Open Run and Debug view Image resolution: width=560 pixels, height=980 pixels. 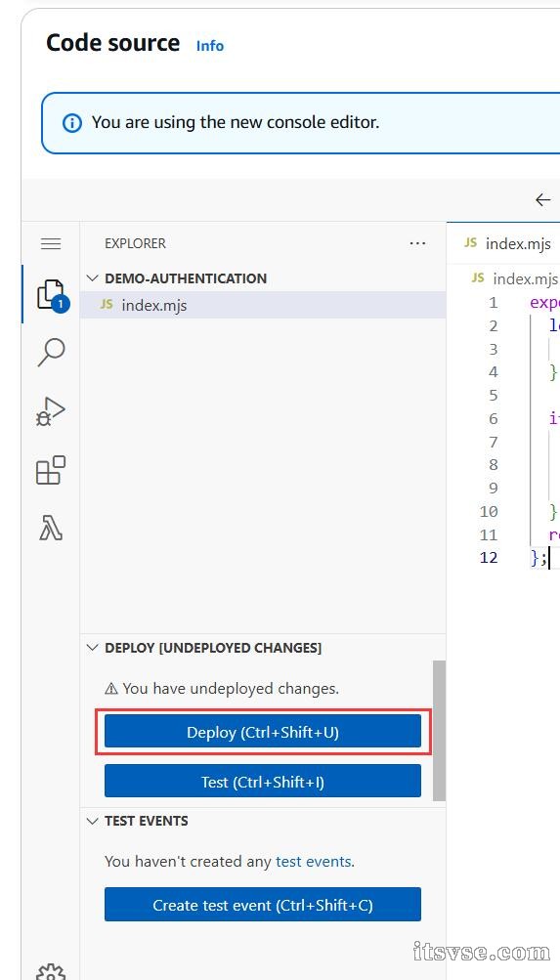(x=51, y=410)
